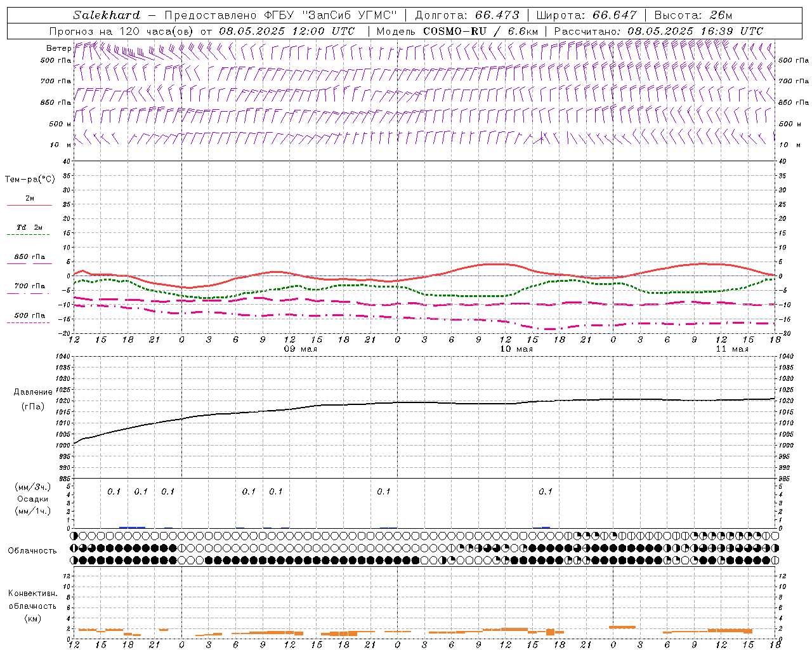Screen dimensions: 812x650
Task: Click the model name COSMO-RU / 6.6км
Action: [x=480, y=31]
